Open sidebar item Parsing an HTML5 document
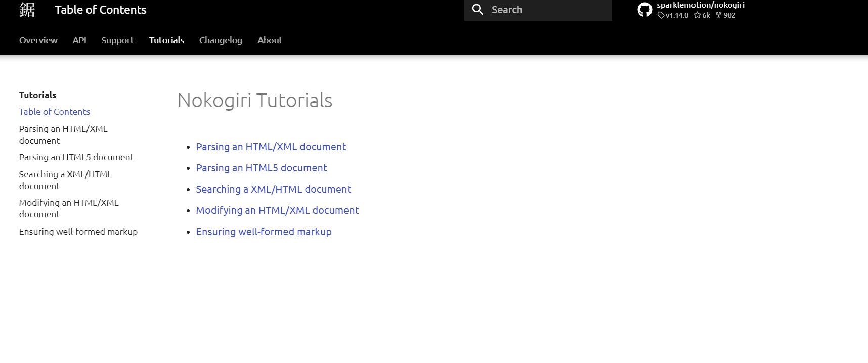 76,157
